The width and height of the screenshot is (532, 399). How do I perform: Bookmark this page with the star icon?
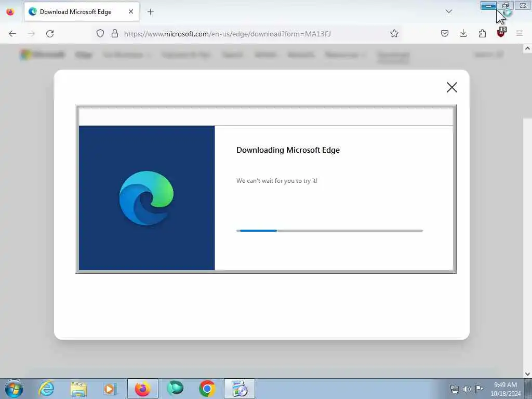(x=394, y=33)
